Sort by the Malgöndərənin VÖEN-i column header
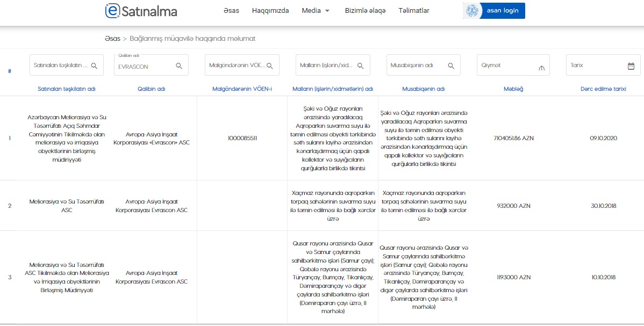This screenshot has width=644, height=326. tap(242, 89)
